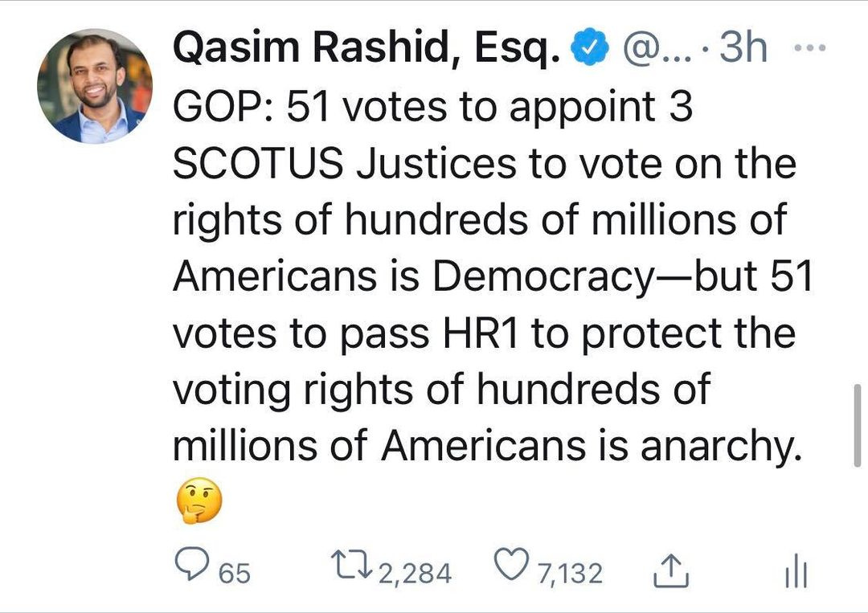
Task: Tap the share upload icon
Action: click(x=671, y=570)
